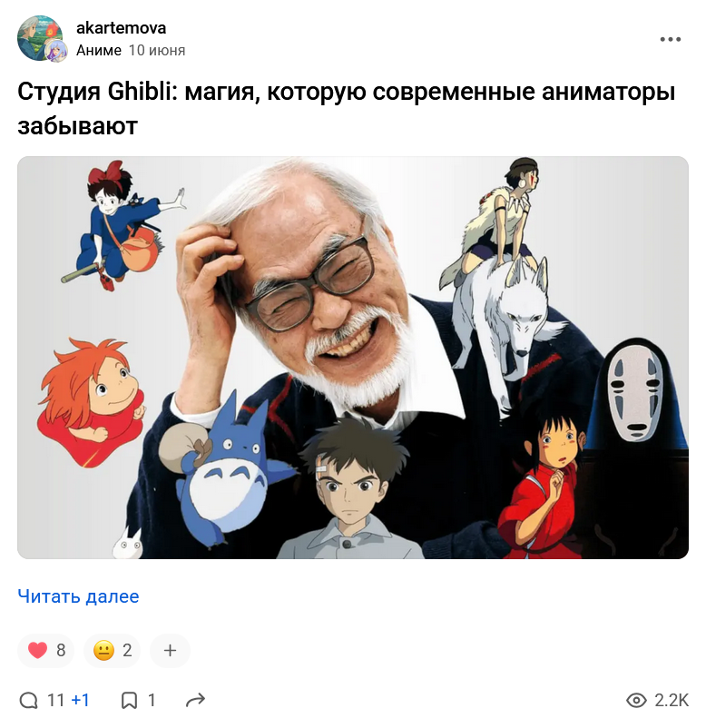Click the small anime community badge on avatar

(56, 51)
